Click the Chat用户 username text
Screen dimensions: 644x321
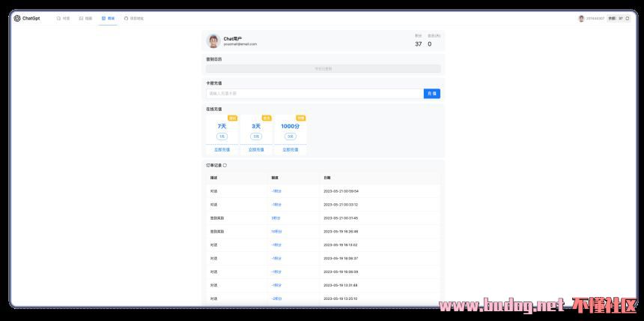[232, 39]
